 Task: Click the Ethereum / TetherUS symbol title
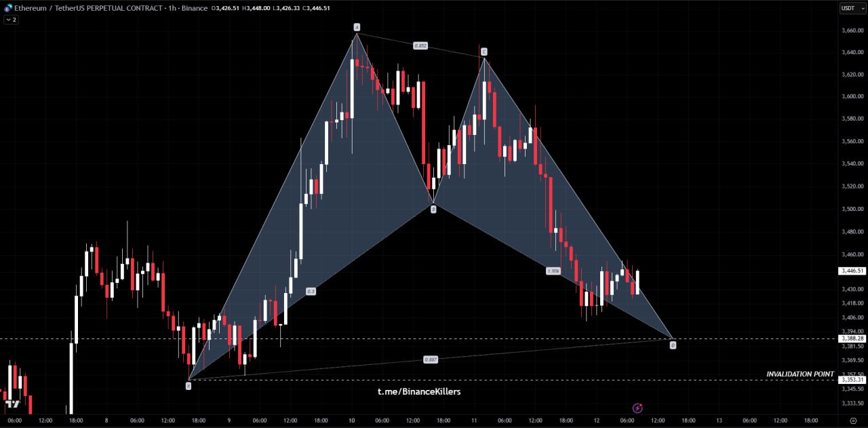[88, 8]
